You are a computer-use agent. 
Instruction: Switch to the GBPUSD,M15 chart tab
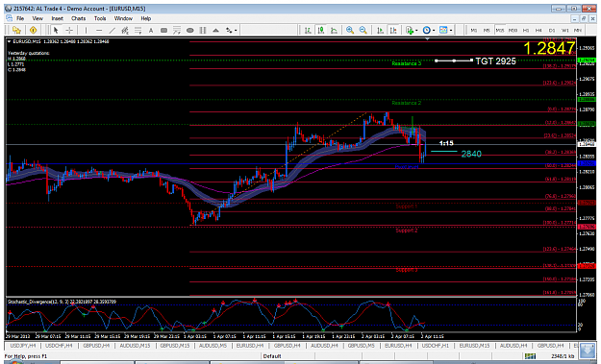point(175,346)
